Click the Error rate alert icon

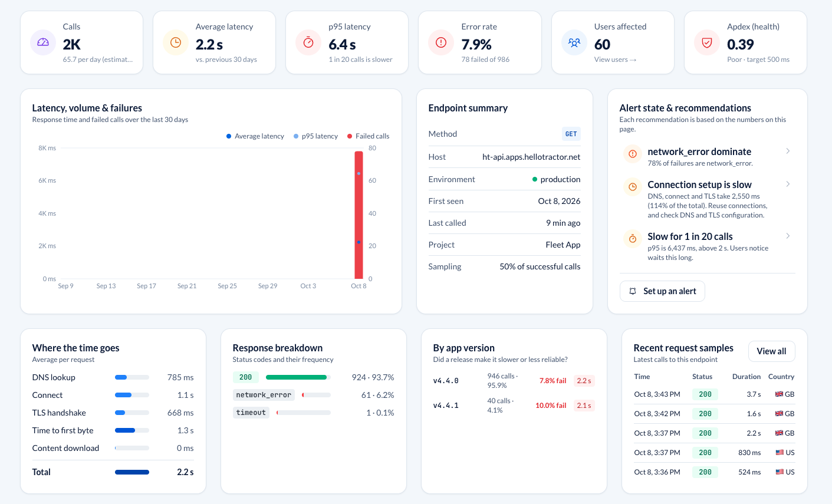(441, 42)
